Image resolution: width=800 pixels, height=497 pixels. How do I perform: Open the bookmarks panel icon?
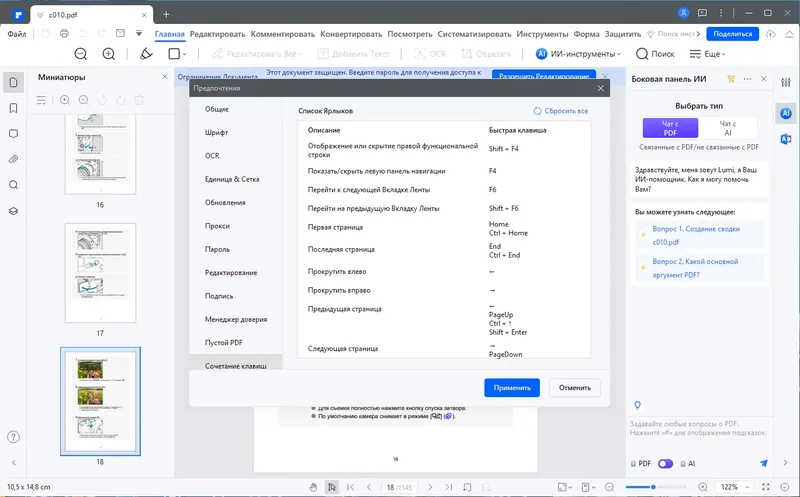pos(14,108)
